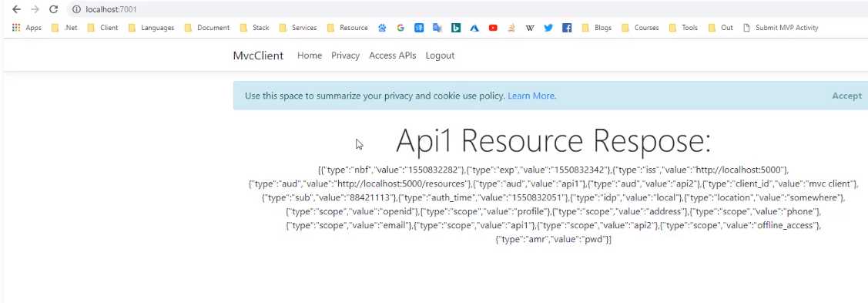
Task: Open the Wikipedia bookmark icon
Action: pyautogui.click(x=530, y=28)
